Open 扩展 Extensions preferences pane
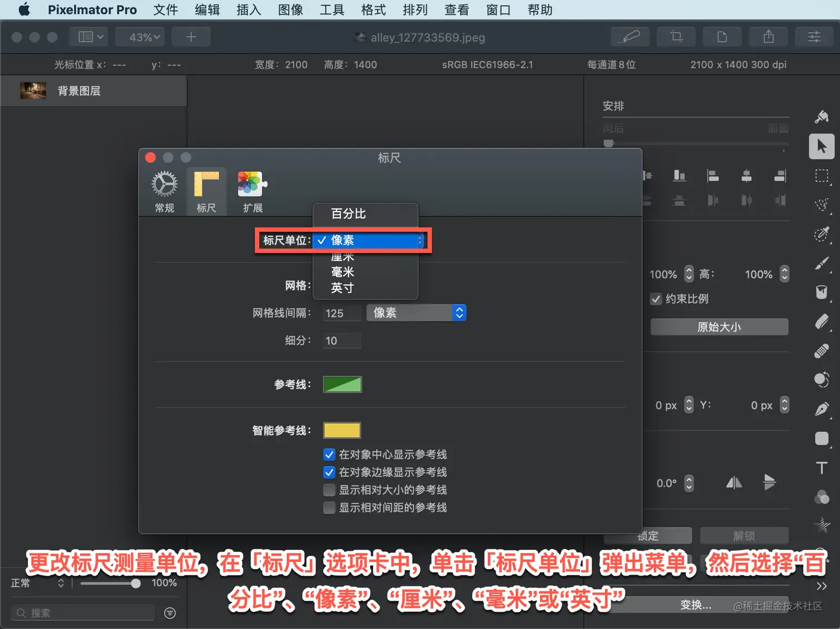This screenshot has width=840, height=629. [253, 192]
